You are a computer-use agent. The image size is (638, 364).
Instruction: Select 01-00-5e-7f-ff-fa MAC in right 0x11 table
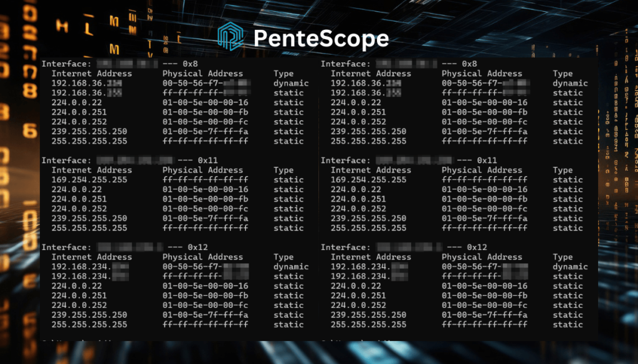(484, 218)
